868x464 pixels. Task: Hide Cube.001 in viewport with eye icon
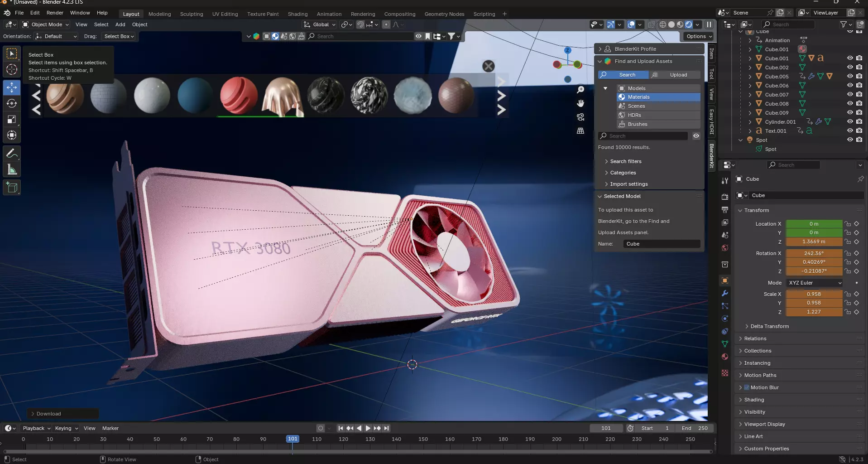(850, 58)
